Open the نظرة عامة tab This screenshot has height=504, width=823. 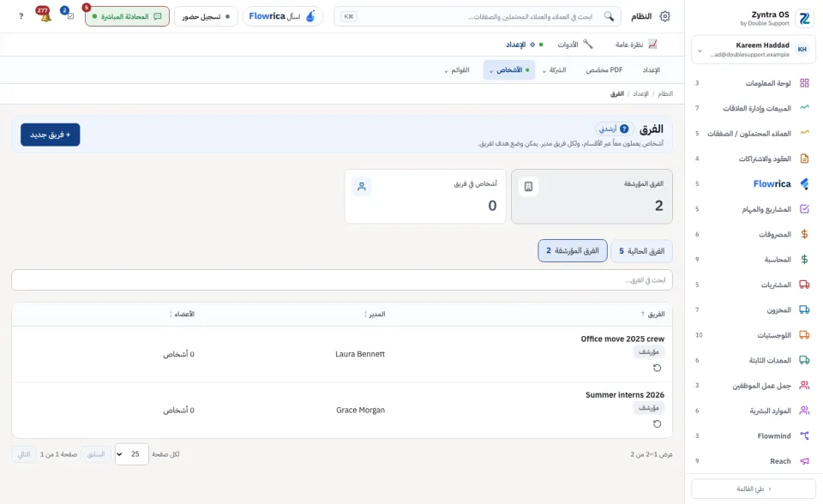coord(635,45)
